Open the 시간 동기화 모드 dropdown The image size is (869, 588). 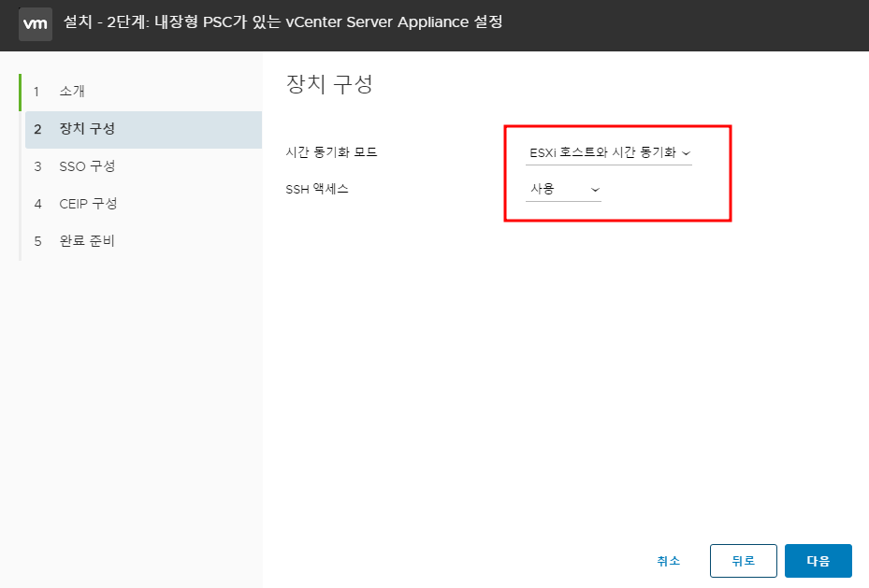609,152
